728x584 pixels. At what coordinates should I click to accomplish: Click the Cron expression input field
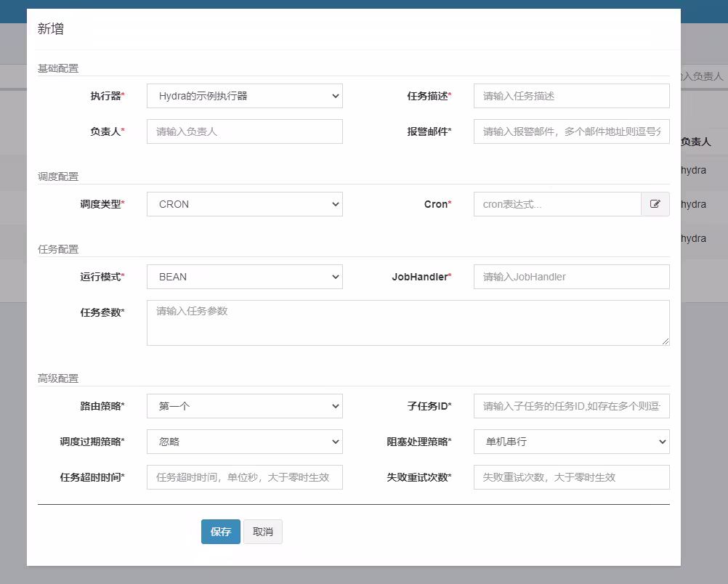click(557, 204)
